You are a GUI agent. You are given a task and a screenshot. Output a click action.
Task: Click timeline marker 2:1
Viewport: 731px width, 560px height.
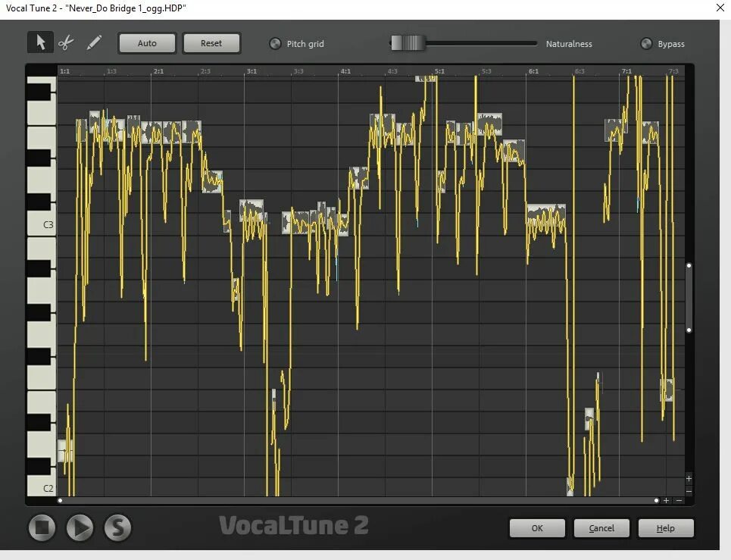tap(158, 71)
